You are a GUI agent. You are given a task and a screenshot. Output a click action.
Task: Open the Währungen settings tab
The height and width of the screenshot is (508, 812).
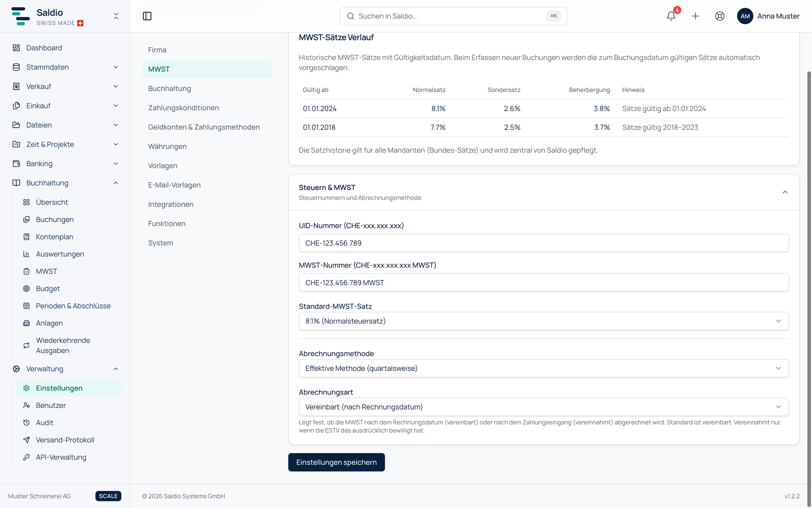(x=207, y=146)
